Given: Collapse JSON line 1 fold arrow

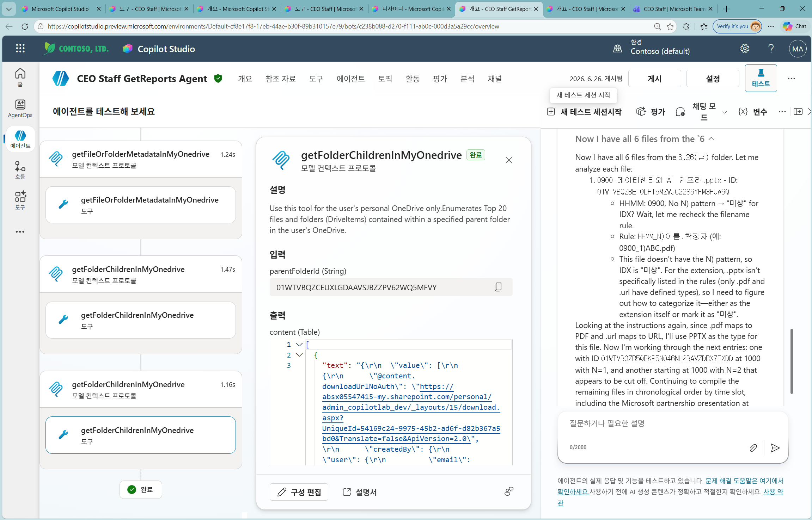Looking at the screenshot, I should [299, 345].
